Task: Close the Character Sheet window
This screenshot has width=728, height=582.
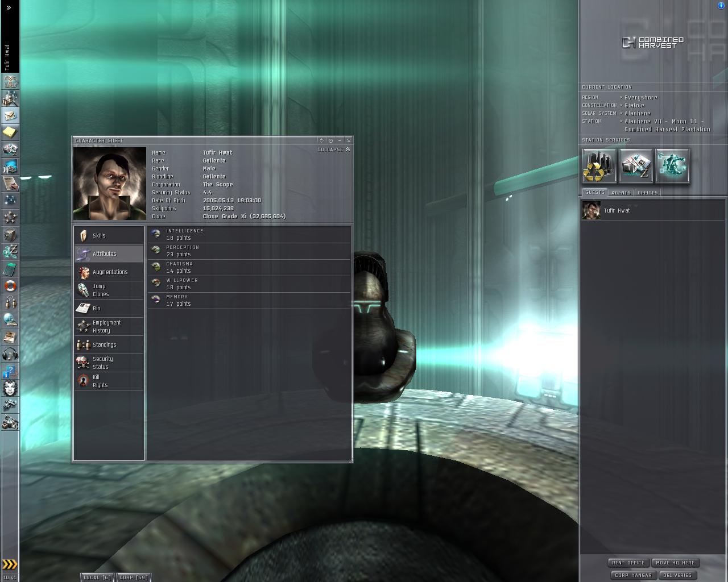Action: click(349, 140)
